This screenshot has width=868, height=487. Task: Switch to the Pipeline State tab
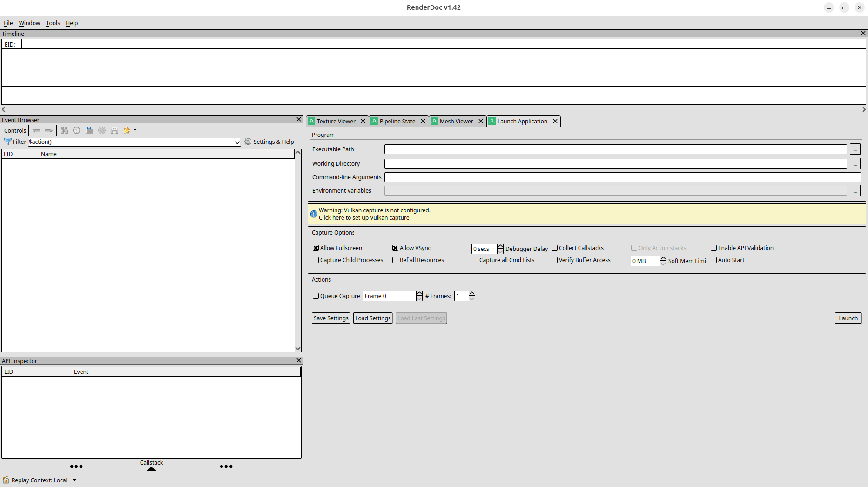pyautogui.click(x=397, y=121)
